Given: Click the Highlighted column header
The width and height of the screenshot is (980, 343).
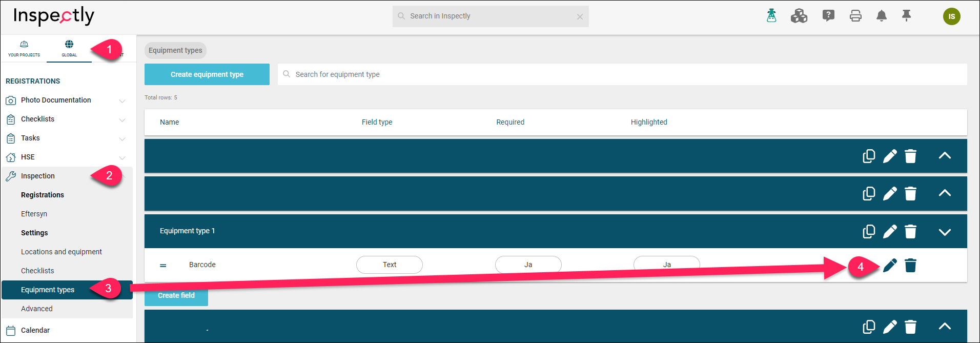Looking at the screenshot, I should (649, 122).
